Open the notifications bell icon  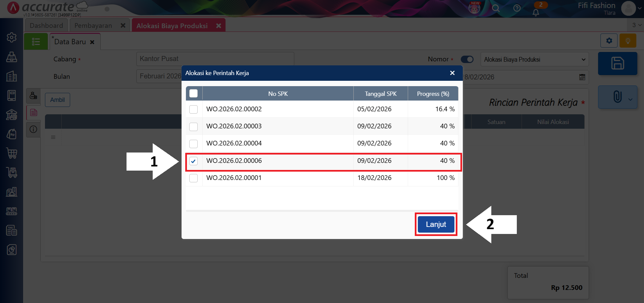[536, 12]
